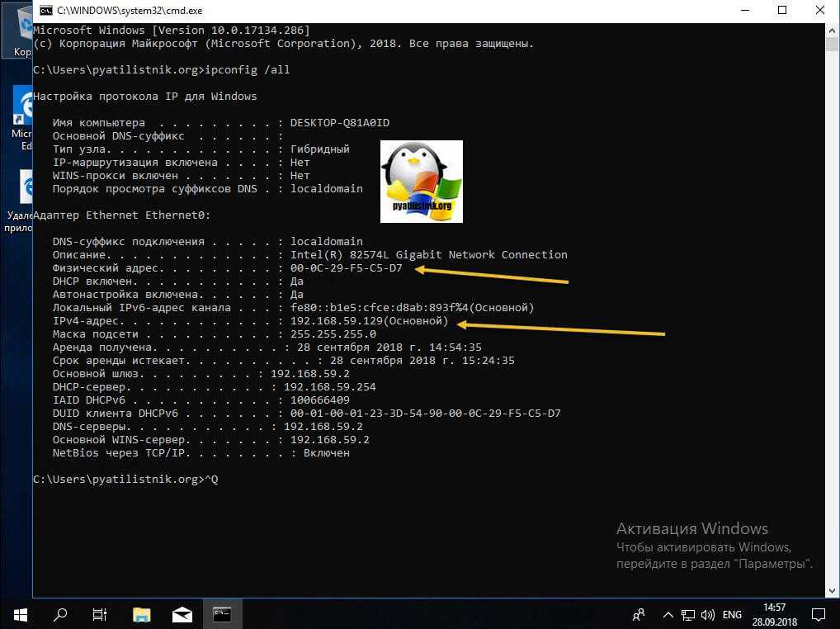This screenshot has width=840, height=629.
Task: Open the Windows Start menu
Action: click(19, 614)
